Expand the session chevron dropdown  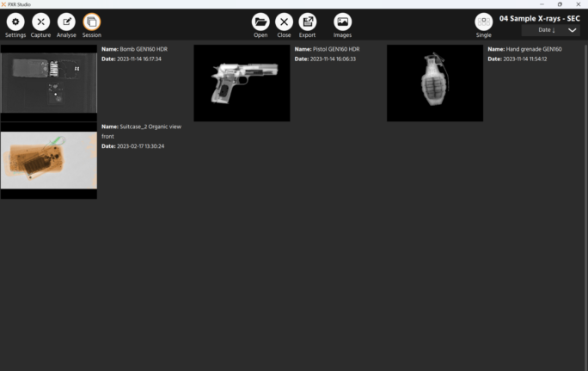(573, 30)
